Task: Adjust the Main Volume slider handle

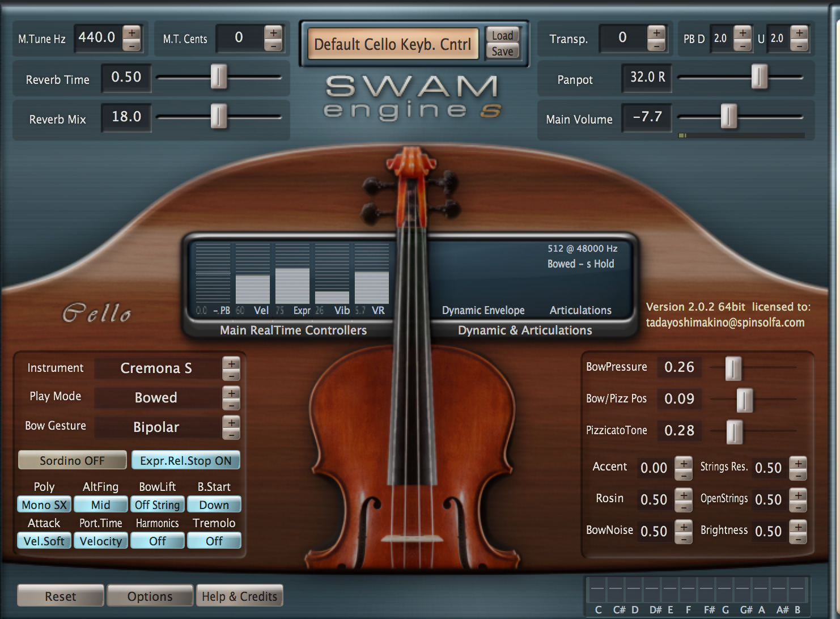Action: click(729, 116)
